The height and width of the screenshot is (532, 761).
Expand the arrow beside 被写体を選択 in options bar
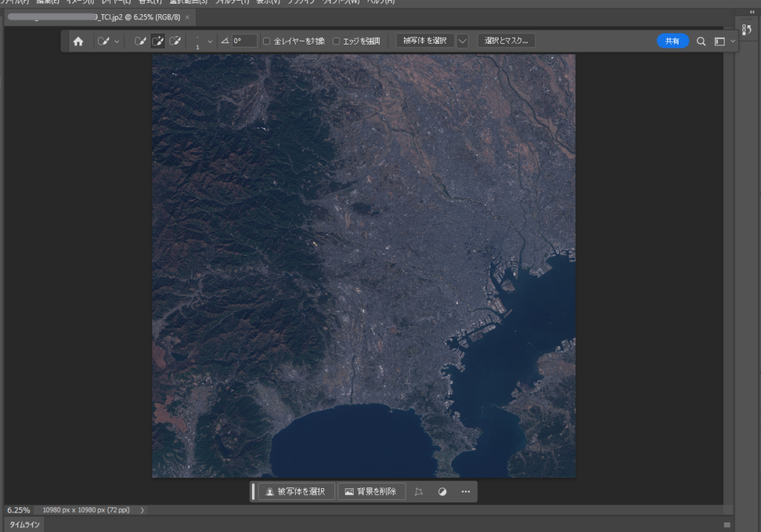(462, 42)
